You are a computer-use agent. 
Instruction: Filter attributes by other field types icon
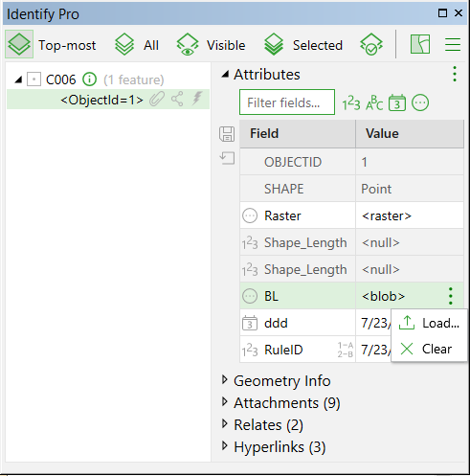[x=420, y=103]
